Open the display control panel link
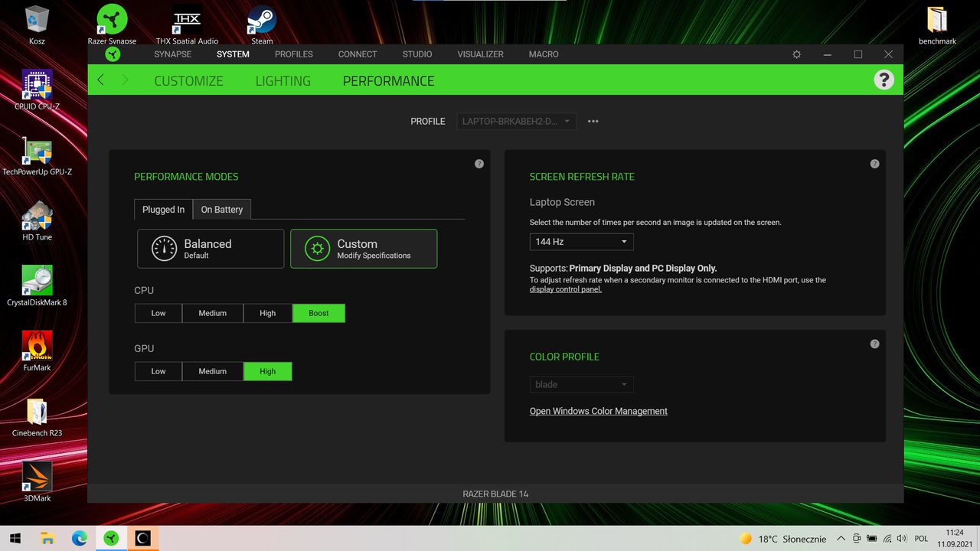The width and height of the screenshot is (980, 551). pyautogui.click(x=566, y=289)
